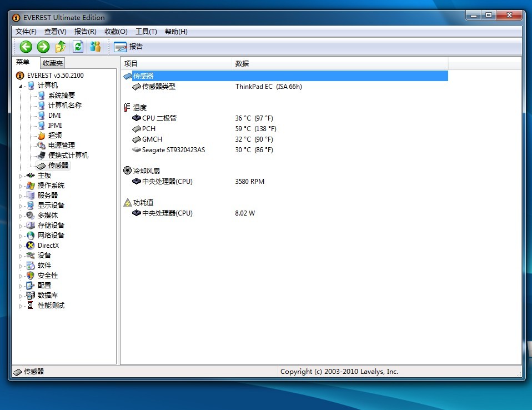The width and height of the screenshot is (532, 410).
Task: Select the 传感器类型 row
Action: coord(285,87)
